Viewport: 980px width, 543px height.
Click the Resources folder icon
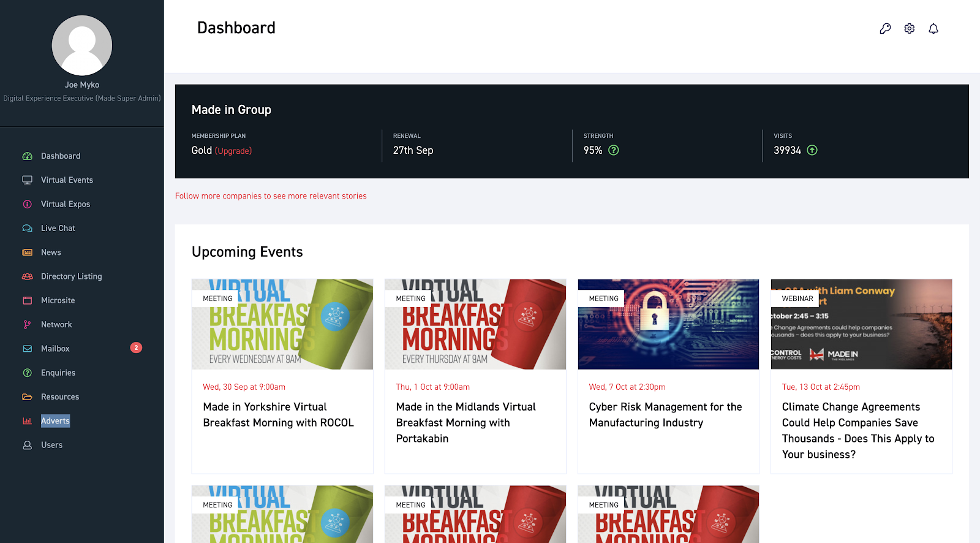[27, 397]
